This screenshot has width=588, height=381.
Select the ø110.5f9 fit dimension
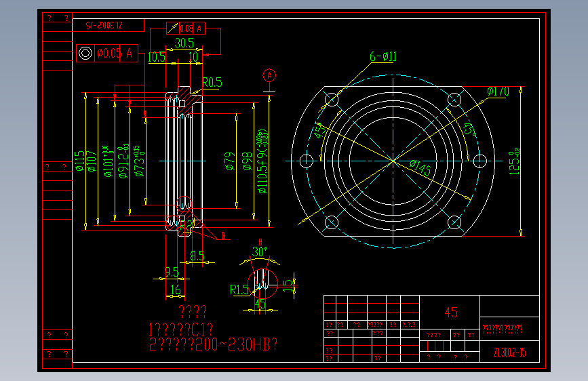coord(262,161)
